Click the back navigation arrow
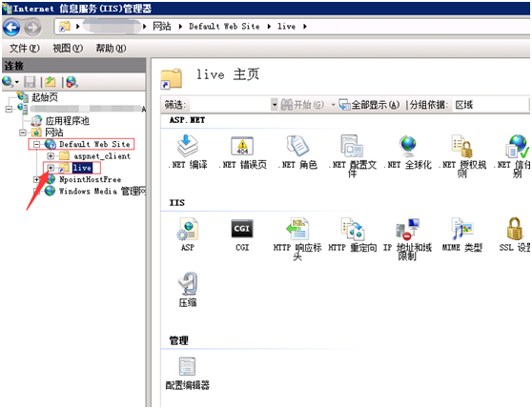The width and height of the screenshot is (532, 409). coord(11,27)
